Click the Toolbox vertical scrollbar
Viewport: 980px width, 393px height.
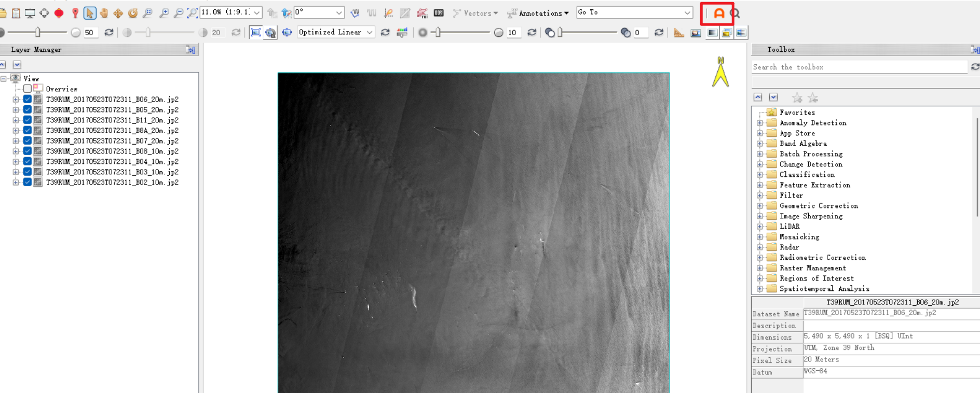point(976,167)
